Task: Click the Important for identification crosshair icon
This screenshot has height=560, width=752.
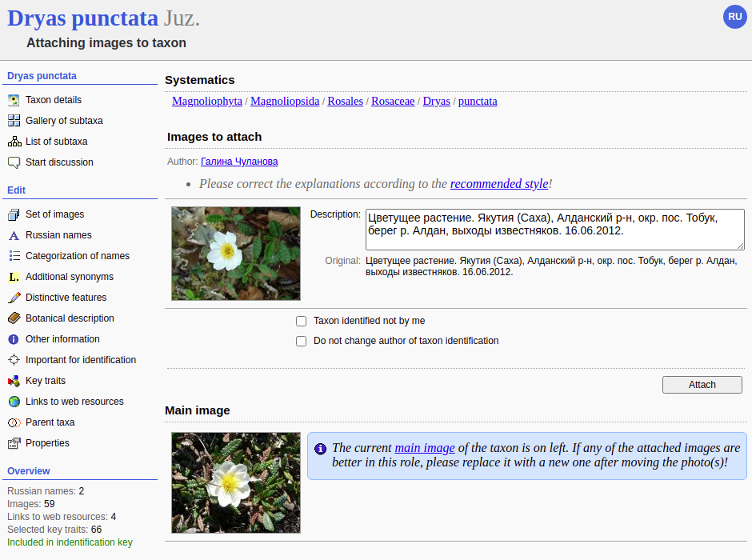Action: pos(14,360)
